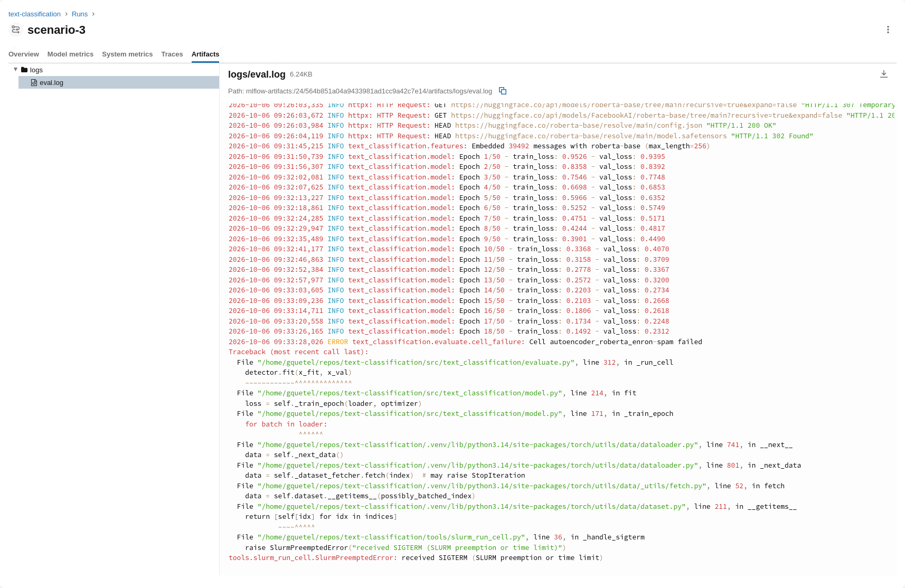Go to the Traces tab
The width and height of the screenshot is (905, 588).
click(x=172, y=54)
